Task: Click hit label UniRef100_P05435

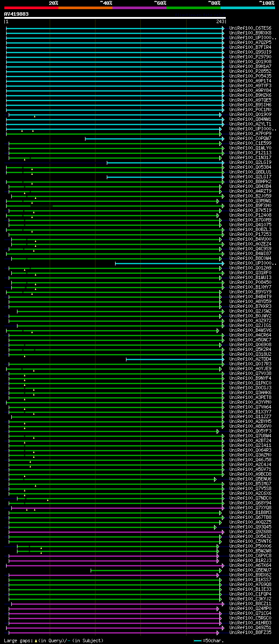Action: pos(250,76)
